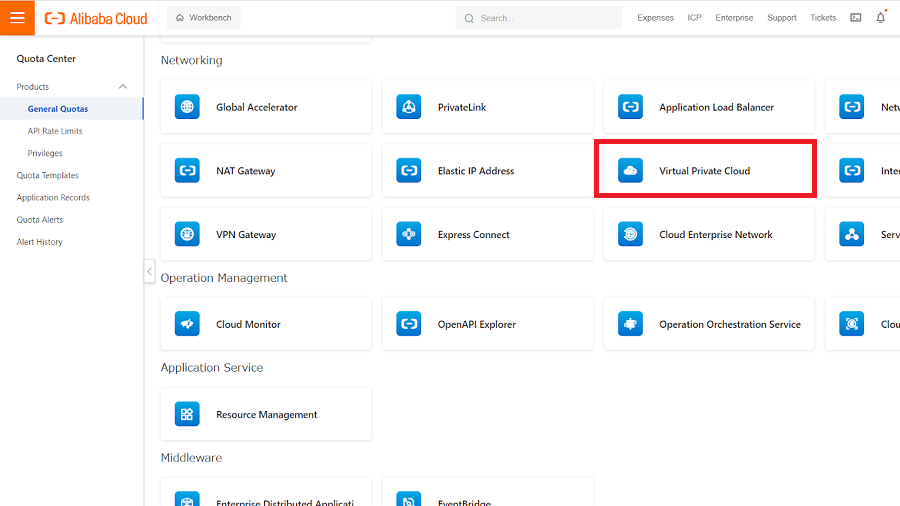Open the Expenses top menu
This screenshot has width=900, height=506.
(x=655, y=18)
